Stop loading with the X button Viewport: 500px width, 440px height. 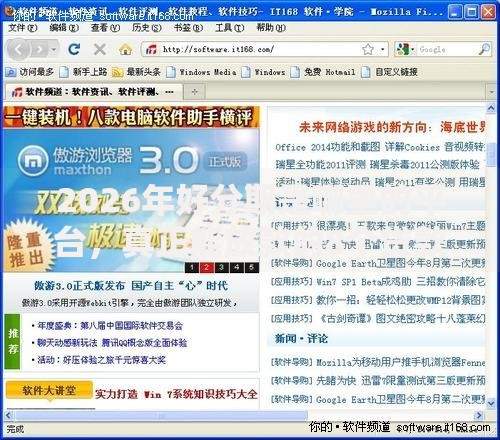100,50
